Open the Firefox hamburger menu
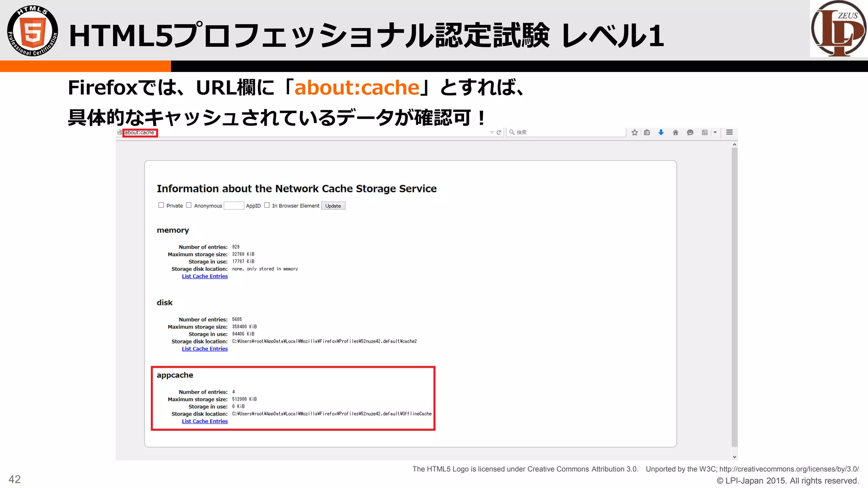Screen dimensions: 868x488 tap(729, 132)
